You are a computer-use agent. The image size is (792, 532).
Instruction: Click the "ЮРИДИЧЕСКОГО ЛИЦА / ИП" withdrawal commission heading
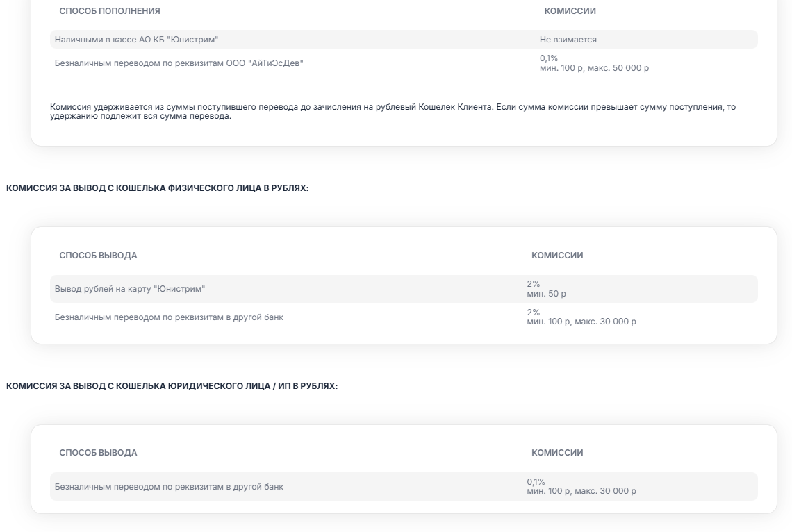coord(172,386)
